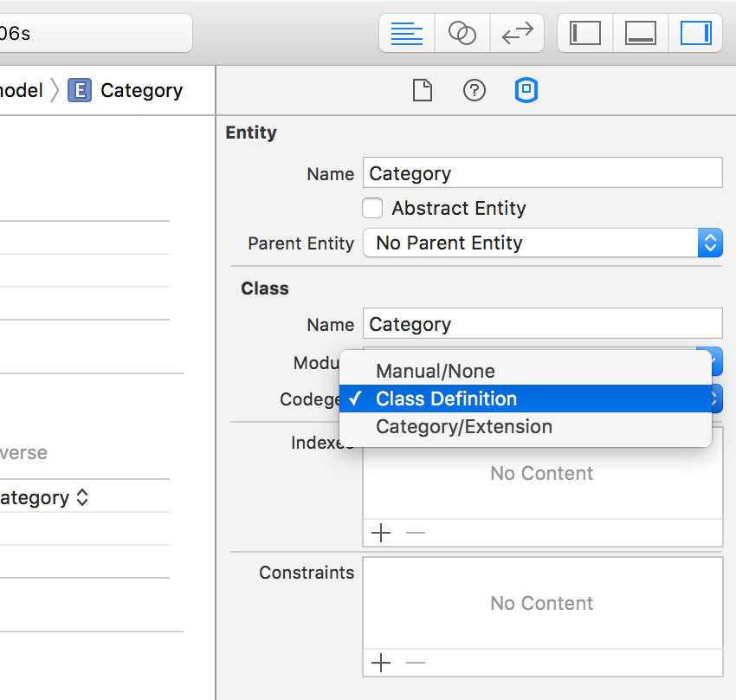Click the activity status field showing 06s

coord(96,33)
